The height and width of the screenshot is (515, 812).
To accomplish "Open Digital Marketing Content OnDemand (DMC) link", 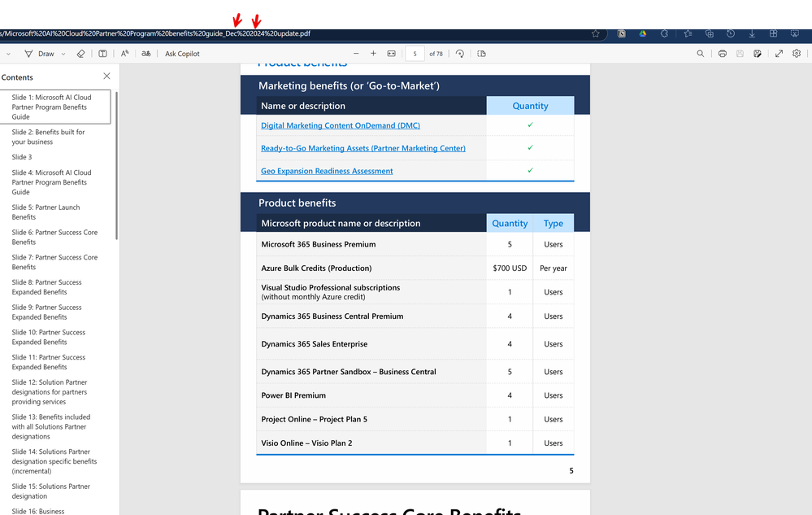I will point(341,125).
